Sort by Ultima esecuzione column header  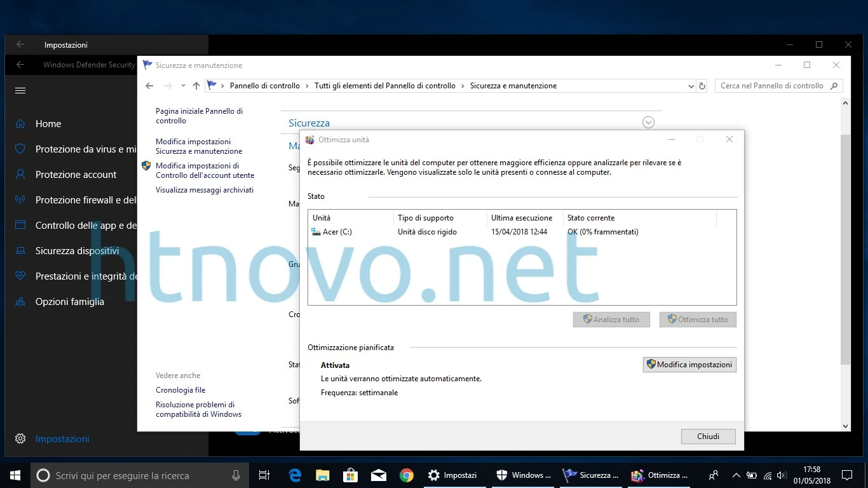click(x=524, y=218)
